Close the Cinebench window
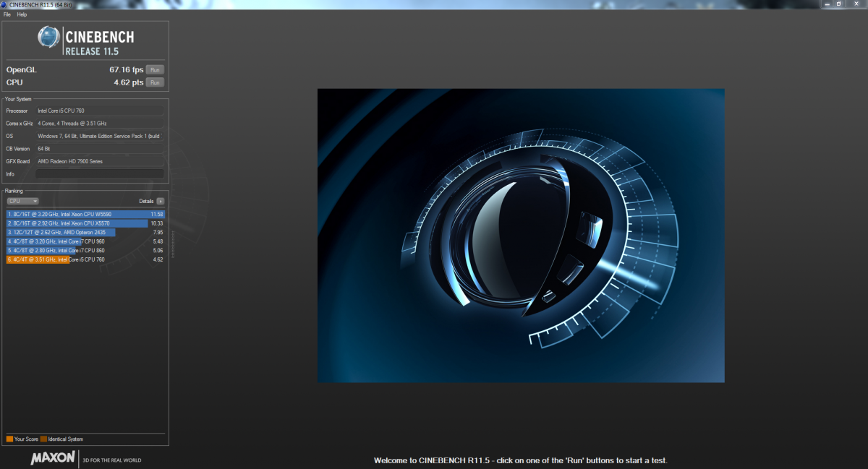This screenshot has width=868, height=469. coord(855,4)
